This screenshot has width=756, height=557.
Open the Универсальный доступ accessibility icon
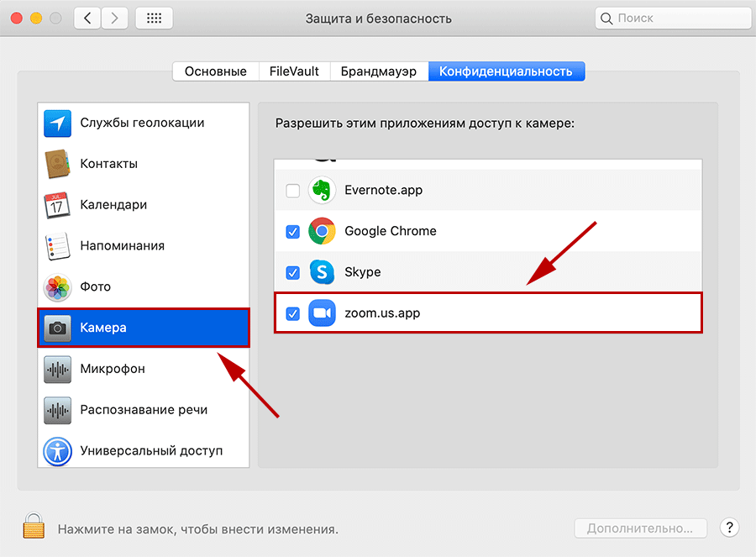[57, 450]
